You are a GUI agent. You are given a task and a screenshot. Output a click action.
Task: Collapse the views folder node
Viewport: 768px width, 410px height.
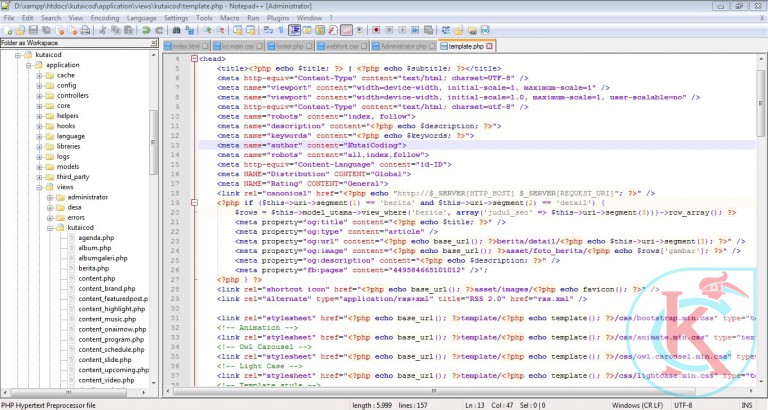click(x=40, y=187)
